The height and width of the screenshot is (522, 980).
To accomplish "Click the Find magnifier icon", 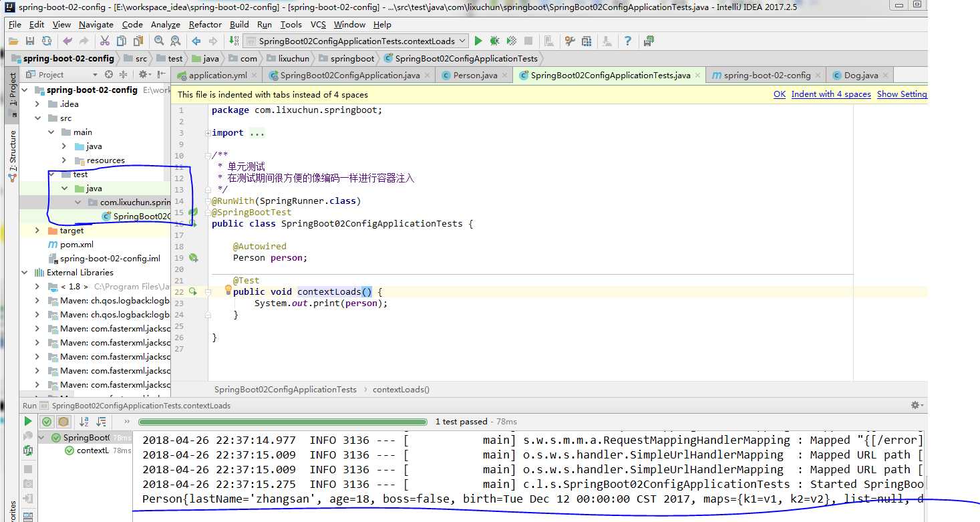I will click(x=159, y=41).
